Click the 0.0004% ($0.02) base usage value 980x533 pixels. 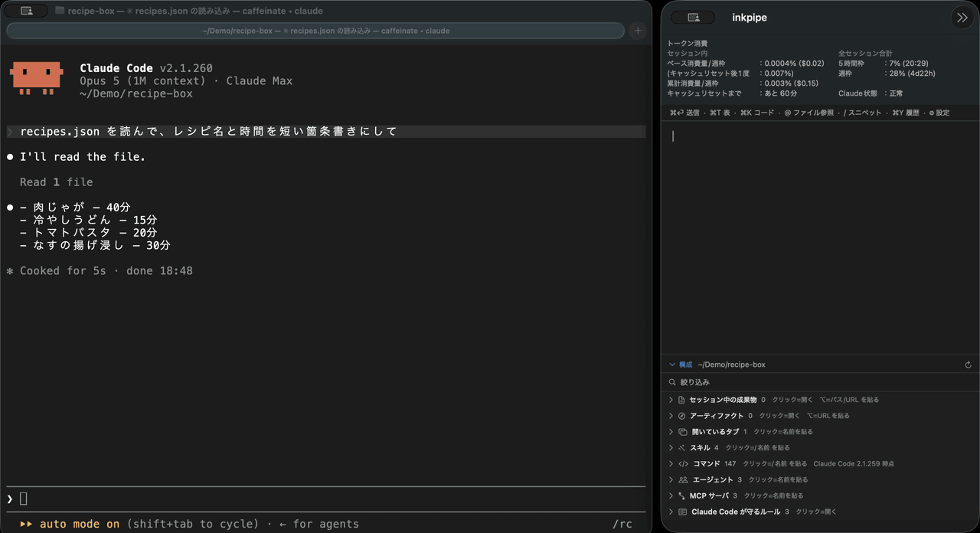point(795,64)
